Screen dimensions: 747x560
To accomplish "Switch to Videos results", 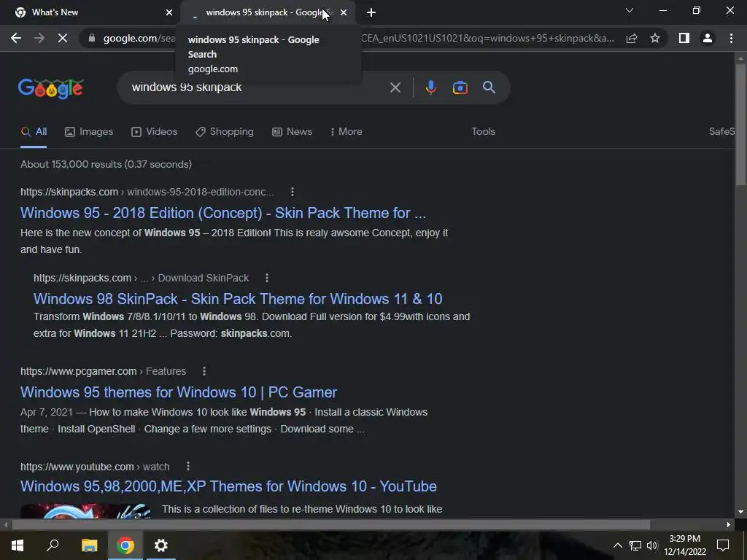I will [x=155, y=132].
